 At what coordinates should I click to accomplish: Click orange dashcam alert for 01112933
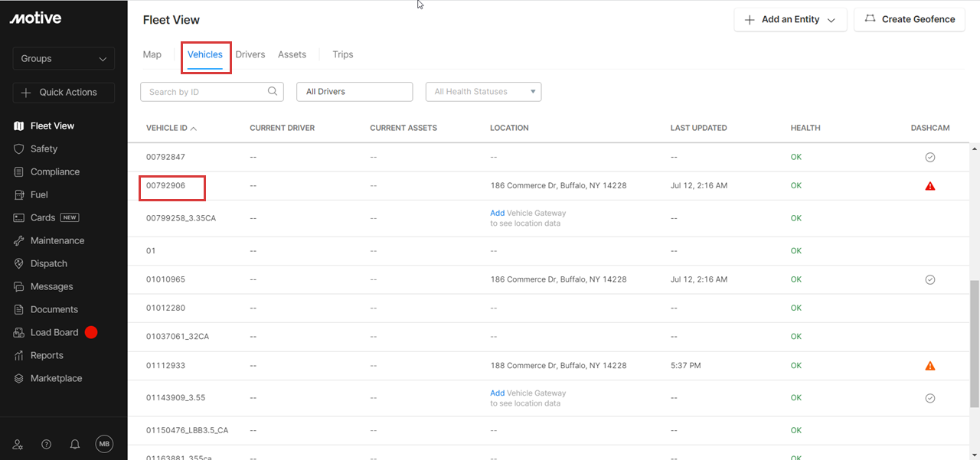pos(929,366)
